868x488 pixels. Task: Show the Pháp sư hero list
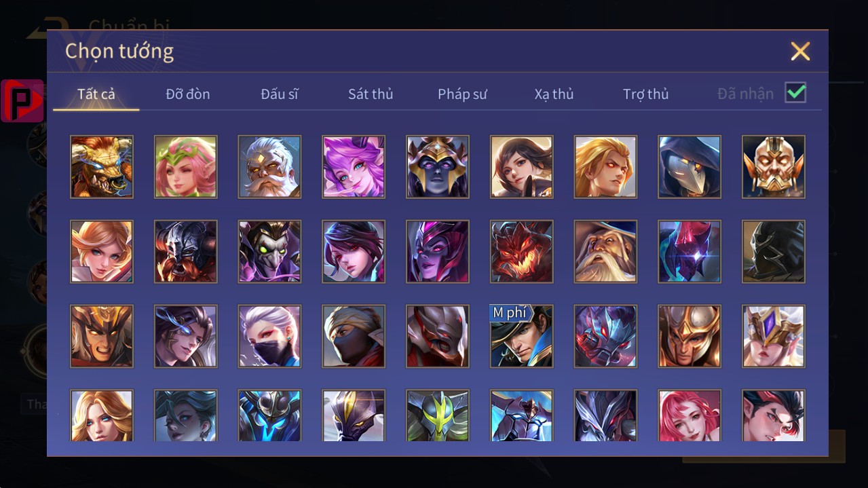(462, 94)
